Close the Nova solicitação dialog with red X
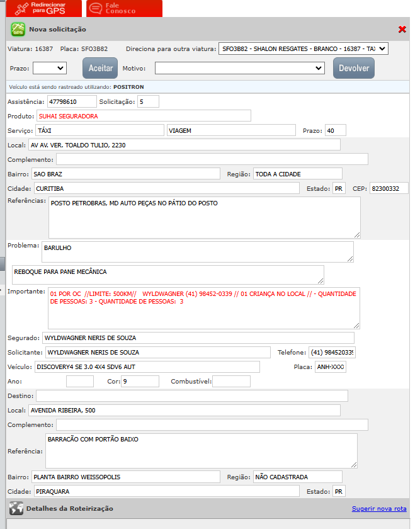Screen dimensions: 420x529 point(402,30)
